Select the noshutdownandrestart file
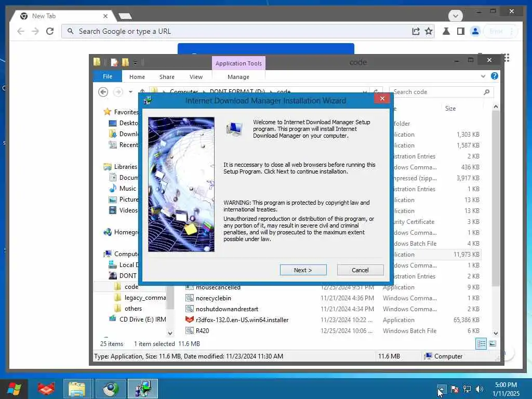The width and height of the screenshot is (532, 399). pos(227,309)
